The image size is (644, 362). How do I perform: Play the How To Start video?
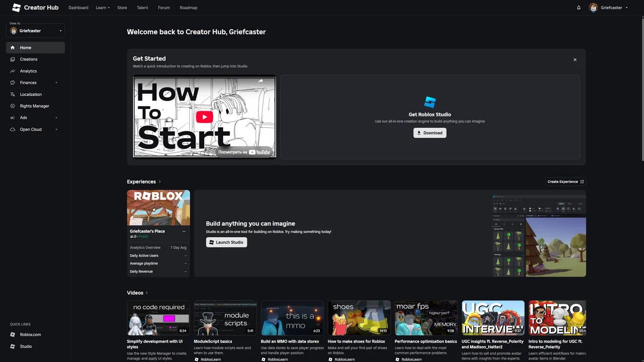pos(205,117)
